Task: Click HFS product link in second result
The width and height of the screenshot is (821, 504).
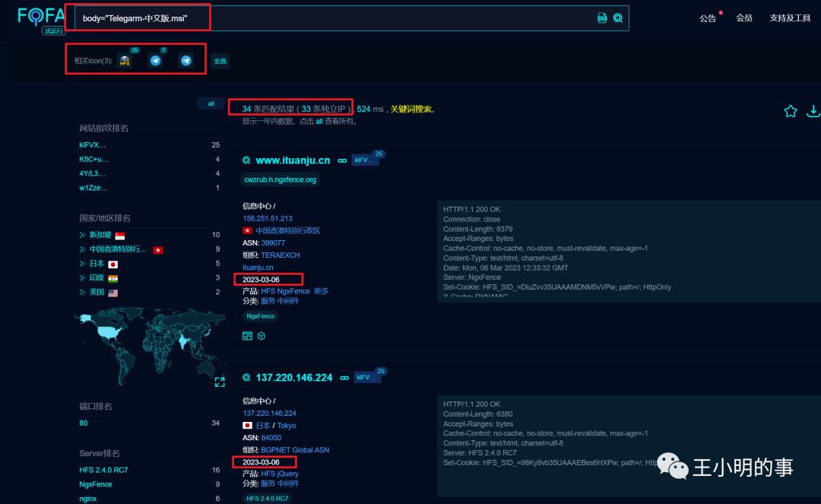Action: click(268, 474)
